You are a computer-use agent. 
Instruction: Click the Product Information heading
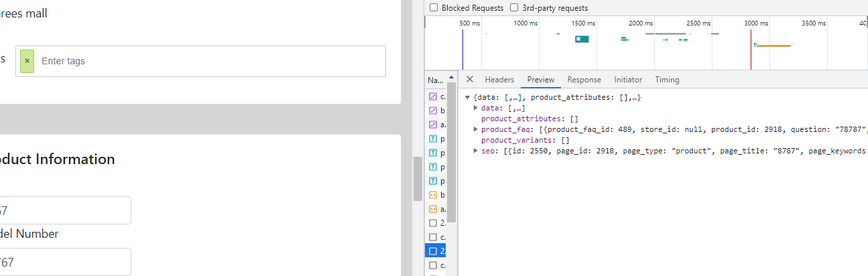tap(56, 159)
